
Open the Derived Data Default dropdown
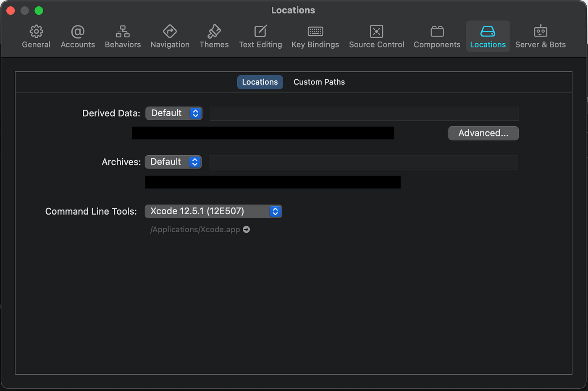(174, 113)
